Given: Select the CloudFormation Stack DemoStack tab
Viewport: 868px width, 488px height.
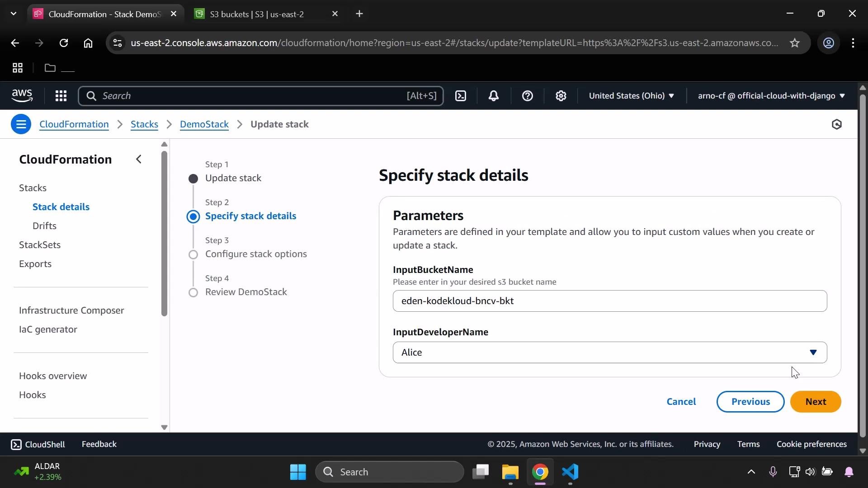Looking at the screenshot, I should [x=105, y=14].
